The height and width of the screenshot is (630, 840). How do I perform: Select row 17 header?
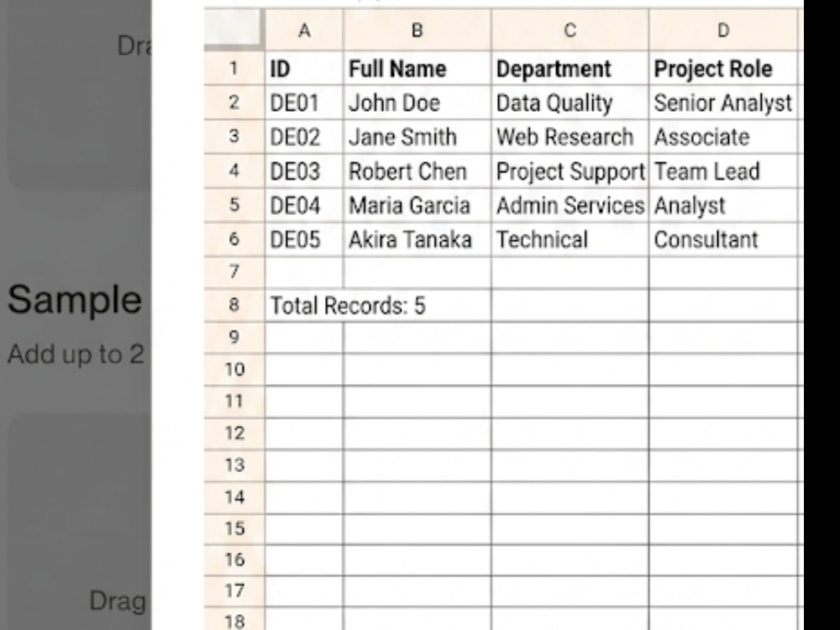tap(234, 591)
